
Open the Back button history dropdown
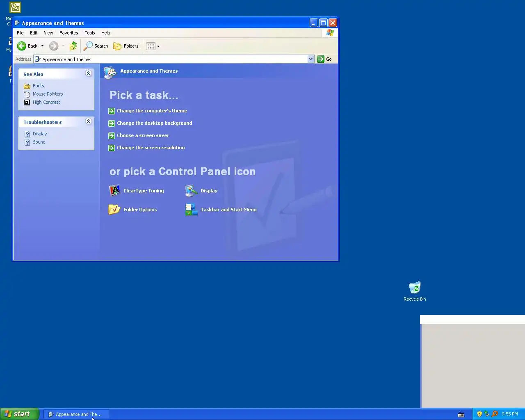pos(42,46)
